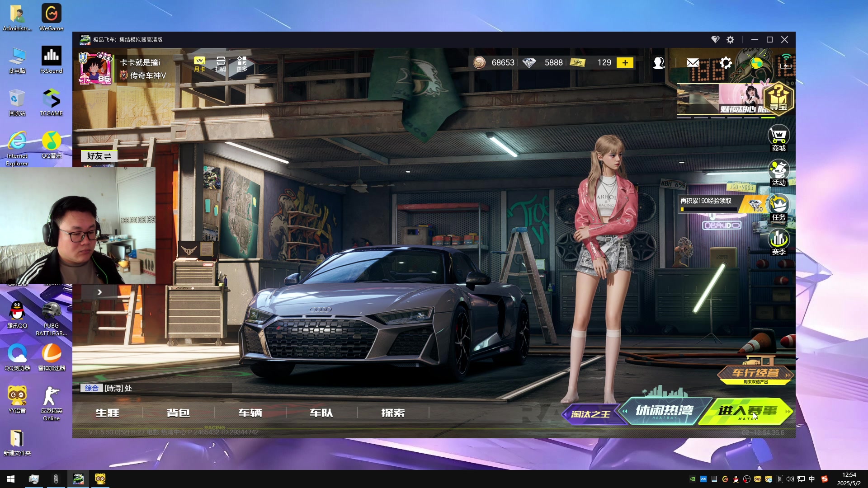
Task: Expand the side panel chevron arrow
Action: [x=99, y=292]
